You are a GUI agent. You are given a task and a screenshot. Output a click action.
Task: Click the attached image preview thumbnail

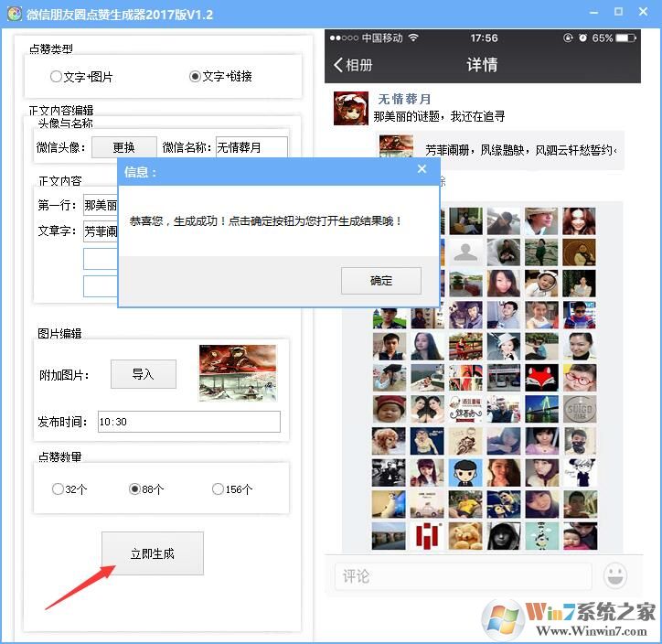(238, 373)
